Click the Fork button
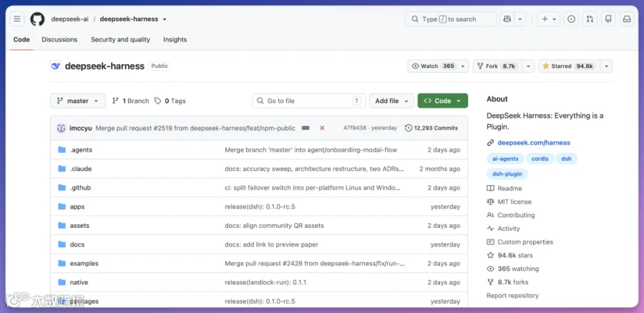 497,66
